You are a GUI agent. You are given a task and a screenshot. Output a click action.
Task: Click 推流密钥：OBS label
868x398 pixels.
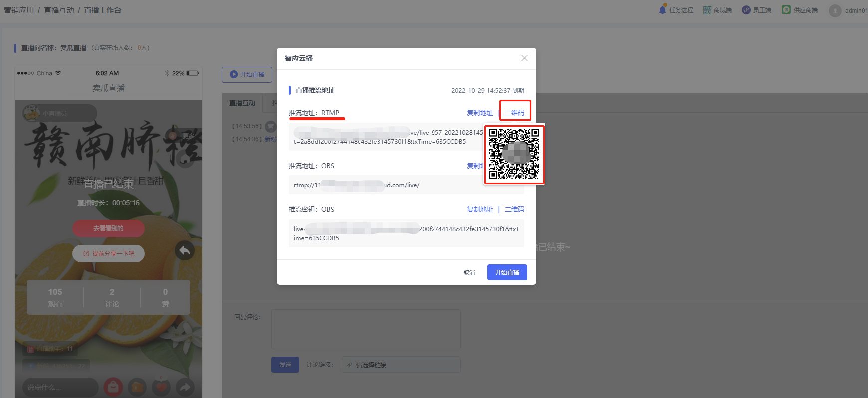311,209
